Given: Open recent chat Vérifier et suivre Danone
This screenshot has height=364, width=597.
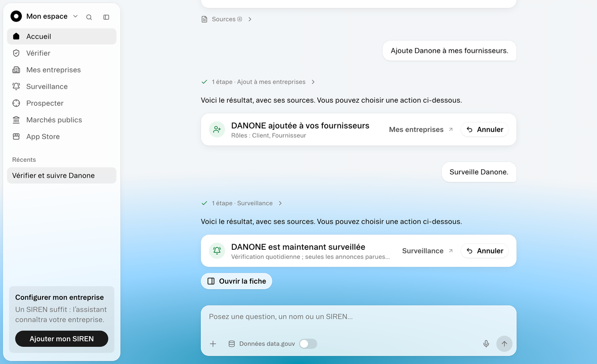Looking at the screenshot, I should 62,176.
